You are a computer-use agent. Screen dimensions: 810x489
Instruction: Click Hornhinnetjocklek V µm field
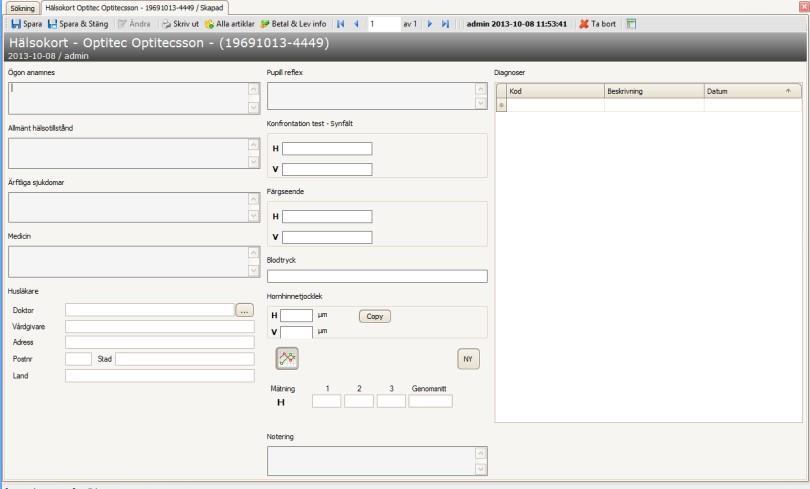[x=297, y=332]
